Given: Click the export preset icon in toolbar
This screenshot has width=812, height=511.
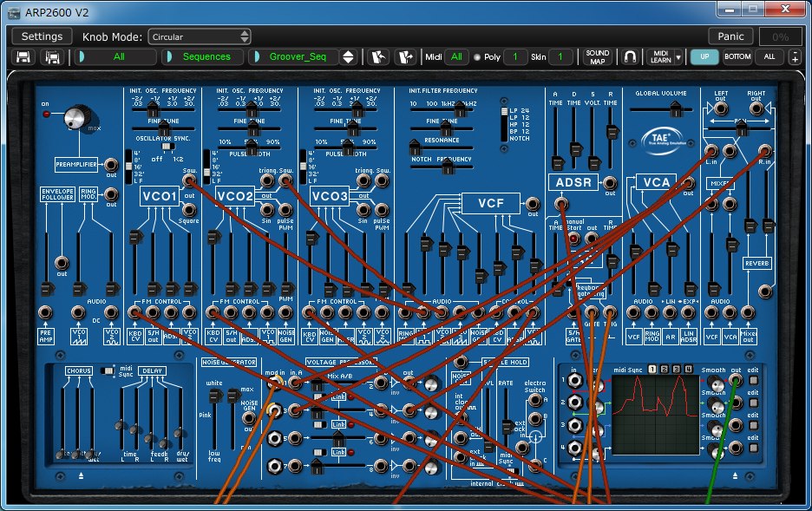Looking at the screenshot, I should click(405, 57).
